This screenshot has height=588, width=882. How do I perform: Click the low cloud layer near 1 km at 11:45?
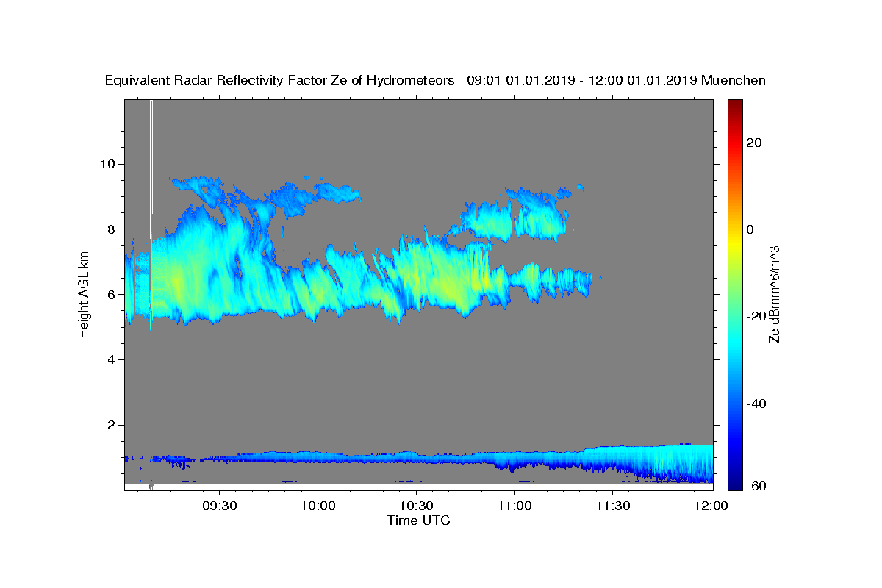[662, 462]
